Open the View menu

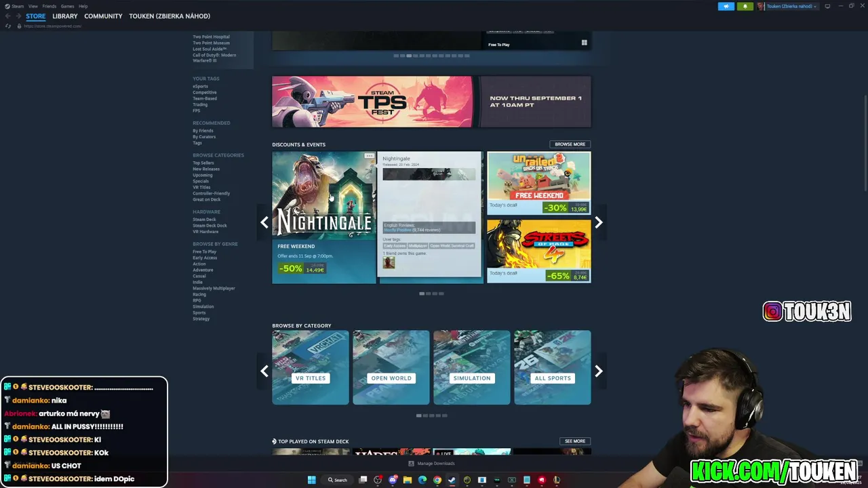tap(33, 6)
